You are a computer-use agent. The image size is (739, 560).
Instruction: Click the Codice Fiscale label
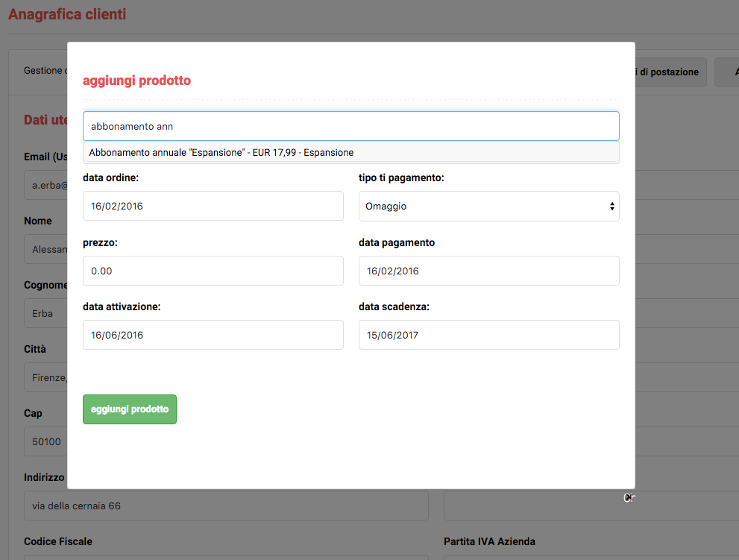click(x=58, y=541)
